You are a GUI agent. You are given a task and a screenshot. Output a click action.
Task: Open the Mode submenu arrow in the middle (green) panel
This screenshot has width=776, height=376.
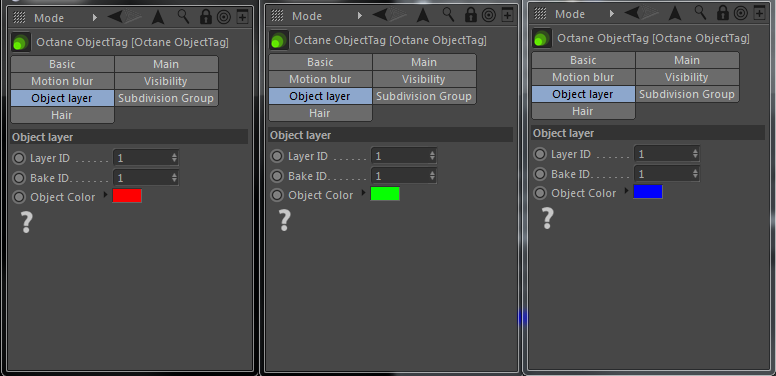click(360, 16)
